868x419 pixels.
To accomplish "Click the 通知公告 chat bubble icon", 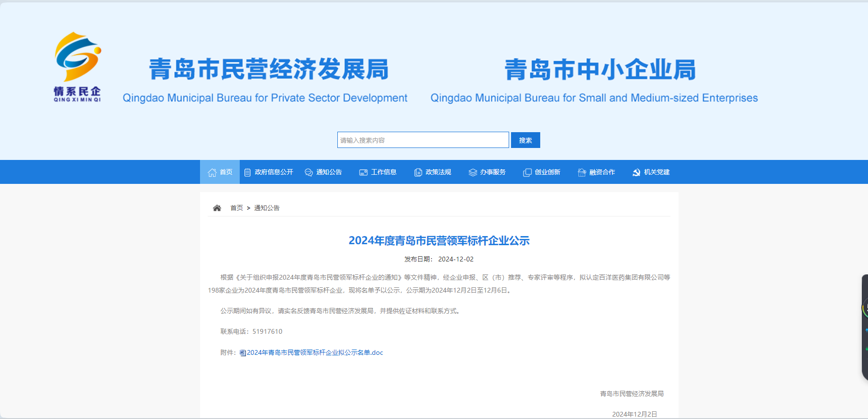I will (309, 172).
